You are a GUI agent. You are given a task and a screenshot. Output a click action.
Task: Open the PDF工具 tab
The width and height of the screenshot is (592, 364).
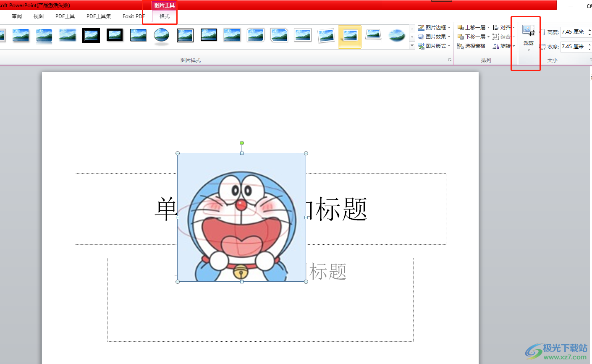[65, 16]
